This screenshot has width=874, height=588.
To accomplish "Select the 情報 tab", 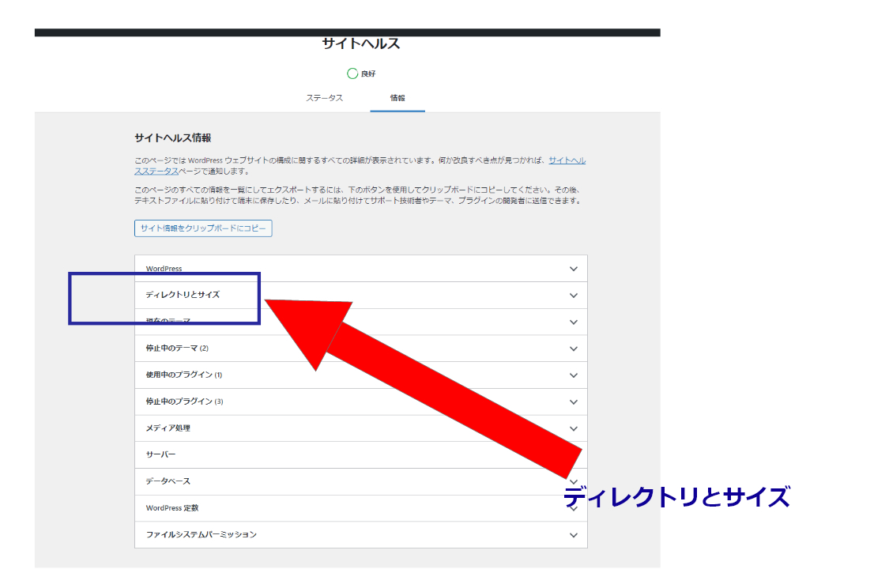I will click(x=397, y=98).
